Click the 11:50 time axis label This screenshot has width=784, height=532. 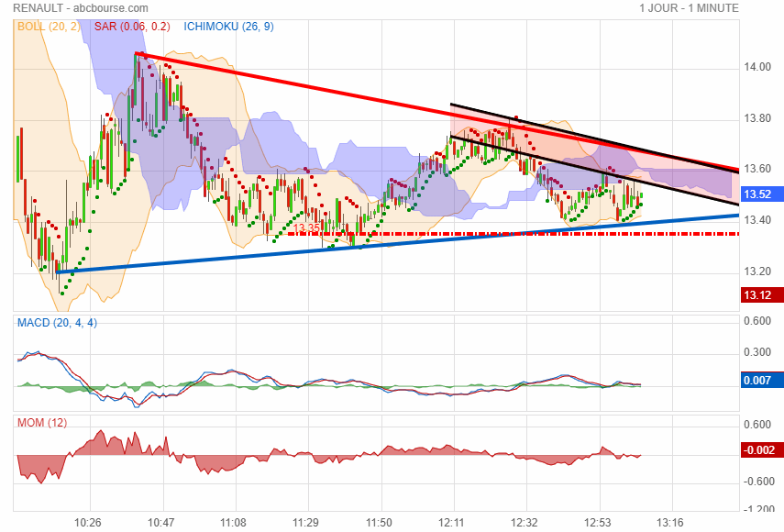[379, 523]
